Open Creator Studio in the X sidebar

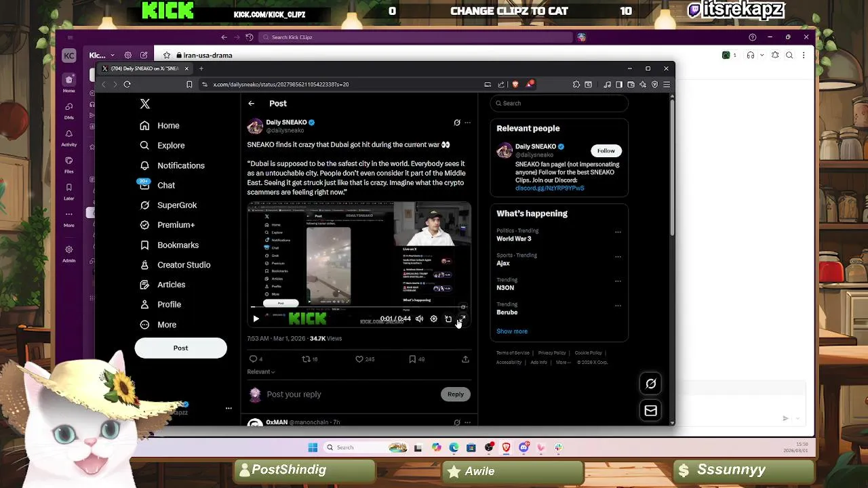[175, 265]
